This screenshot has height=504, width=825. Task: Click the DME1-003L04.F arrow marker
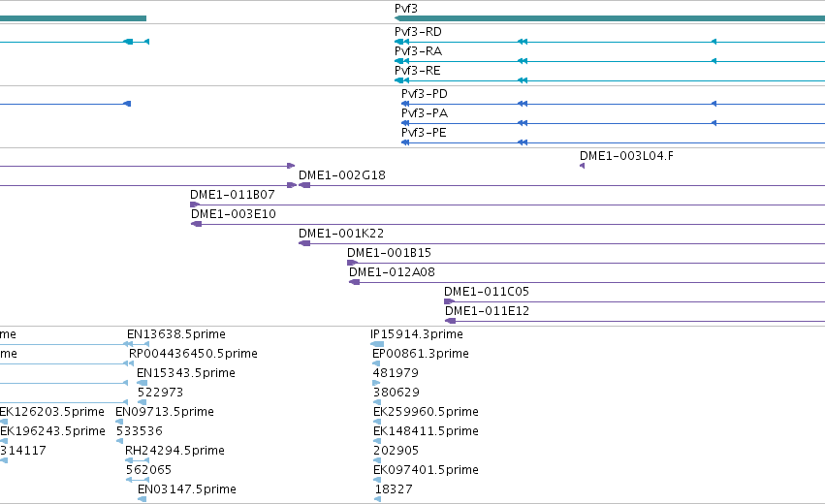click(582, 166)
